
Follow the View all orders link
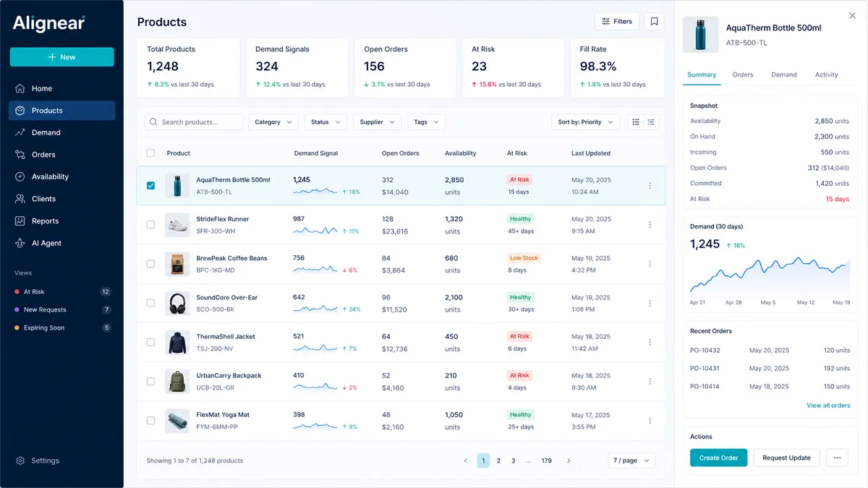[x=828, y=406]
